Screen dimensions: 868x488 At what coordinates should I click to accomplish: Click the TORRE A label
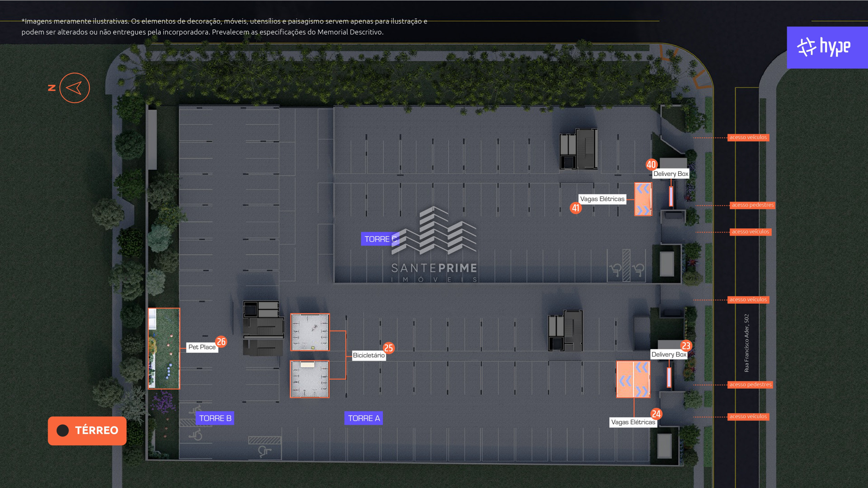pos(363,418)
